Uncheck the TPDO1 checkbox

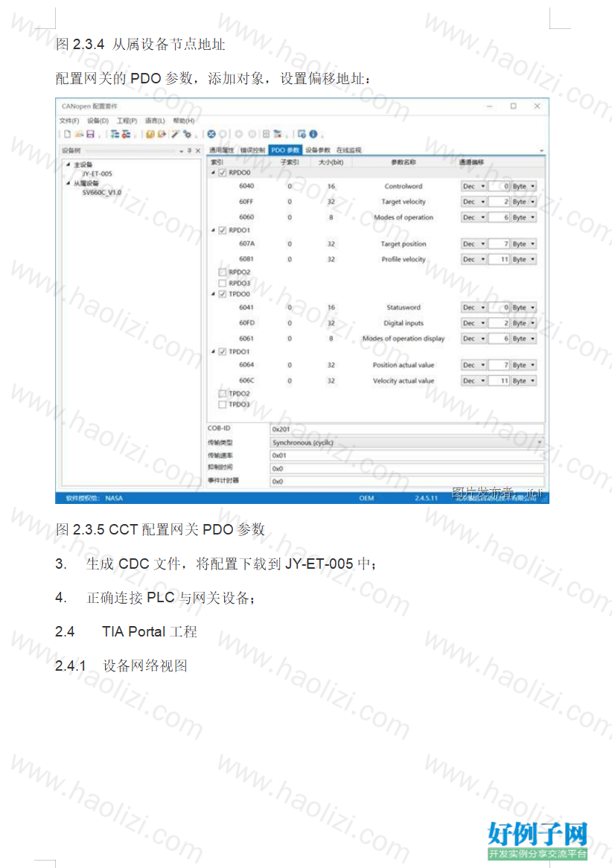pos(222,351)
